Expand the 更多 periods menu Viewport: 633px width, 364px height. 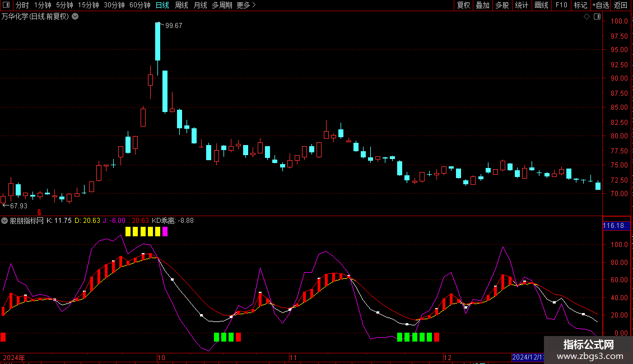pos(246,5)
